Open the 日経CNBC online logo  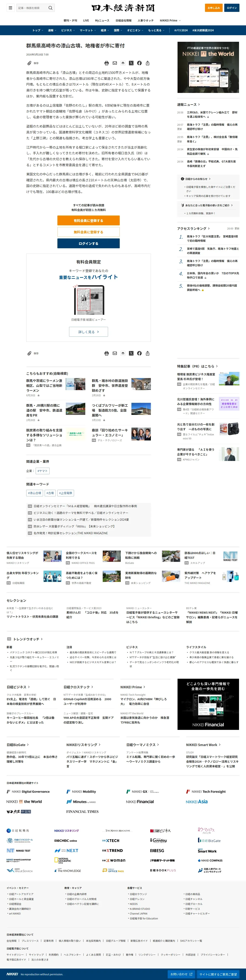coord(66,841)
